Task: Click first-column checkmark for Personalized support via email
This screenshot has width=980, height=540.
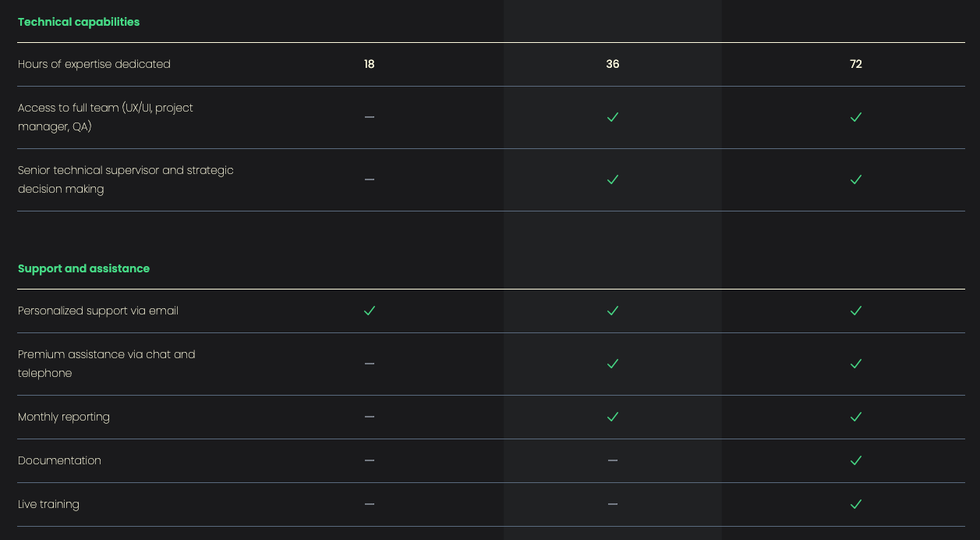Action: (370, 311)
